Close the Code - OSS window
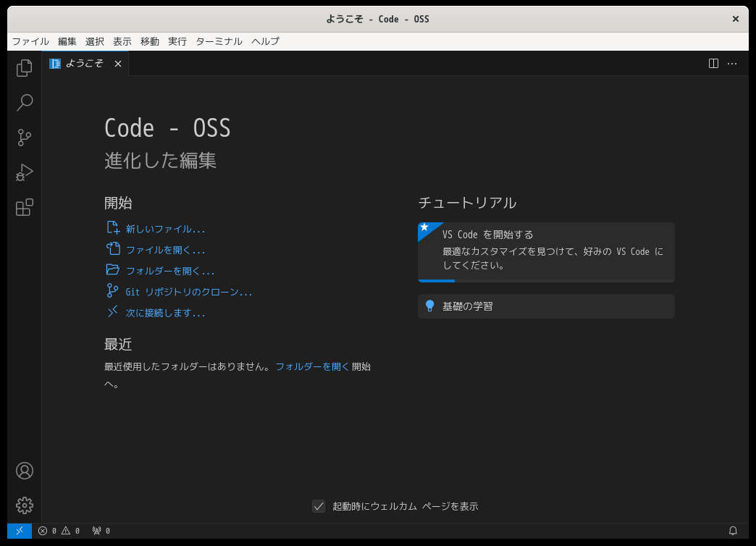This screenshot has width=756, height=546. [x=735, y=19]
